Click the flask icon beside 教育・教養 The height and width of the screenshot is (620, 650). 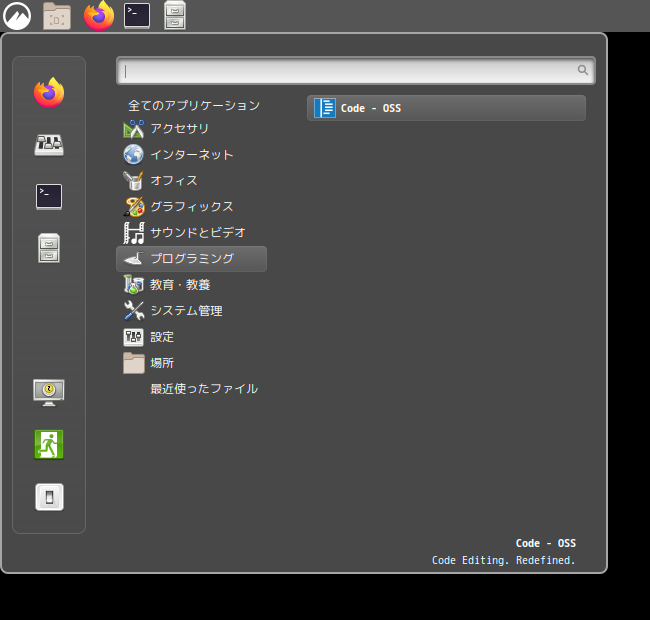(x=133, y=285)
